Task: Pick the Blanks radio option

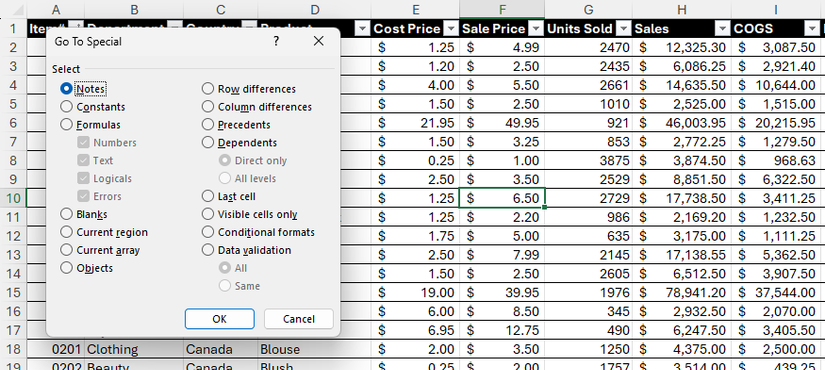Action: tap(66, 214)
